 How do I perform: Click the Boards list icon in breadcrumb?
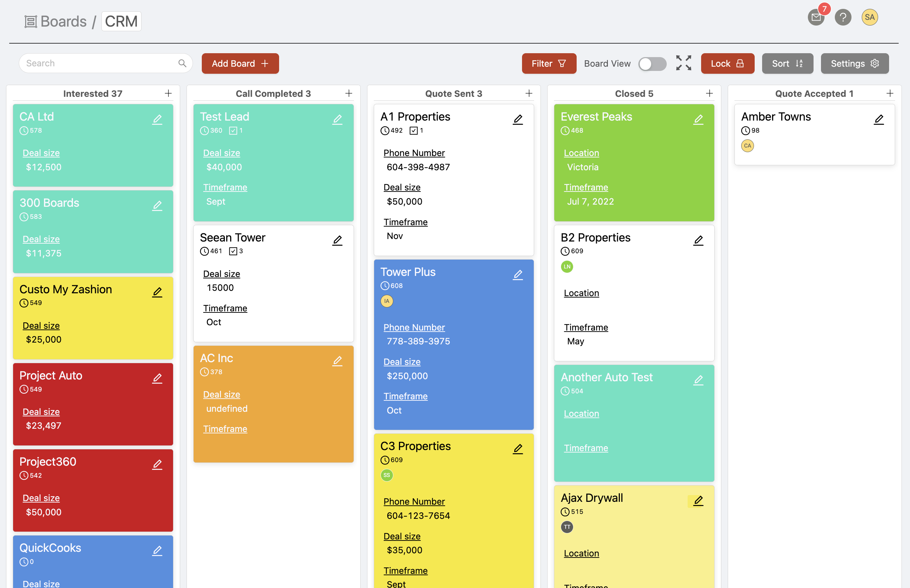pos(30,21)
